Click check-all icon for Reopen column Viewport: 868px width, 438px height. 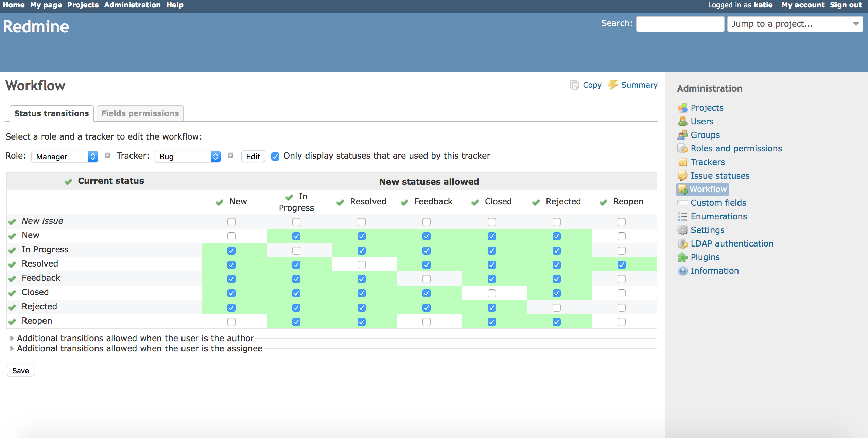[x=603, y=202]
